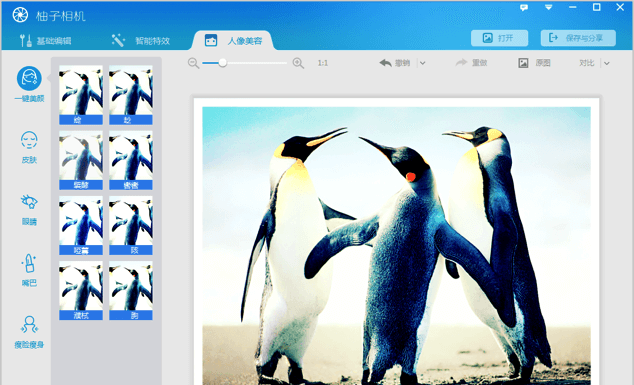The height and width of the screenshot is (385, 634).
Task: Open the feedback speech bubble icon
Action: tap(524, 8)
